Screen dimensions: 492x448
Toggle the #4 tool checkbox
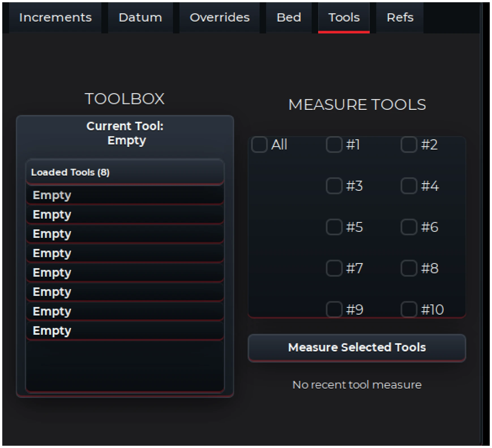click(x=409, y=186)
